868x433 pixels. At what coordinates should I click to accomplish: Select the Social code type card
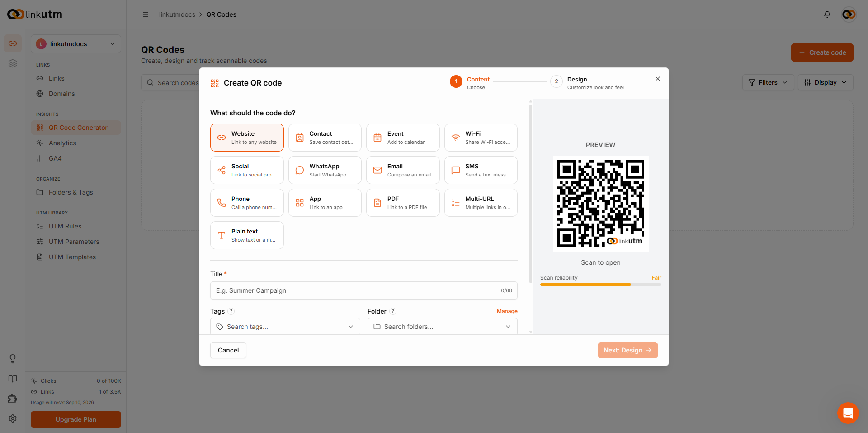pyautogui.click(x=247, y=170)
